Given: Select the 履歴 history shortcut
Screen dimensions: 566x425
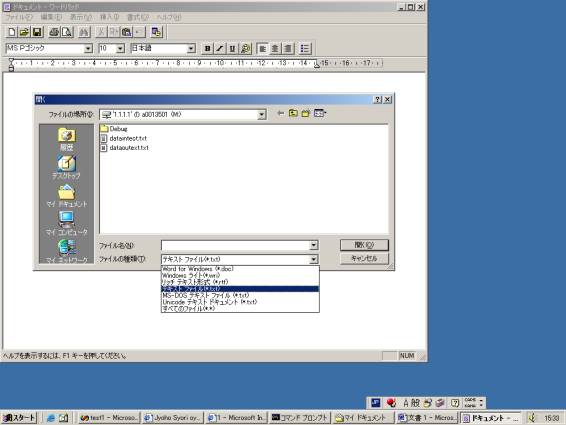Looking at the screenshot, I should click(66, 139).
